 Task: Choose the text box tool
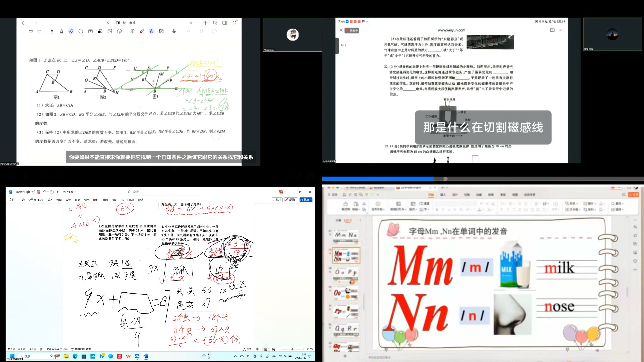pos(90,31)
